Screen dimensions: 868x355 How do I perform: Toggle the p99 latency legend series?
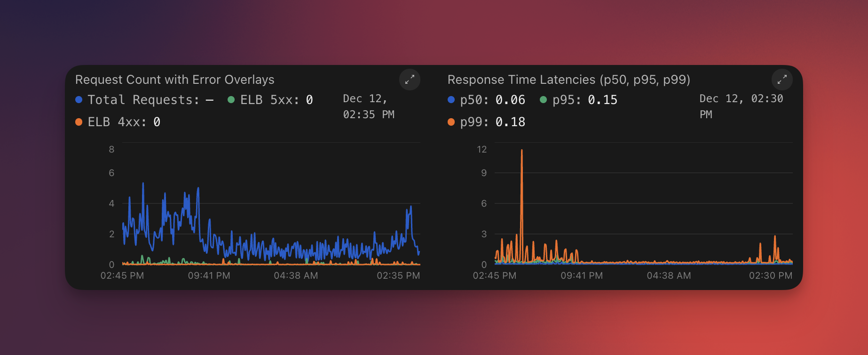[487, 122]
